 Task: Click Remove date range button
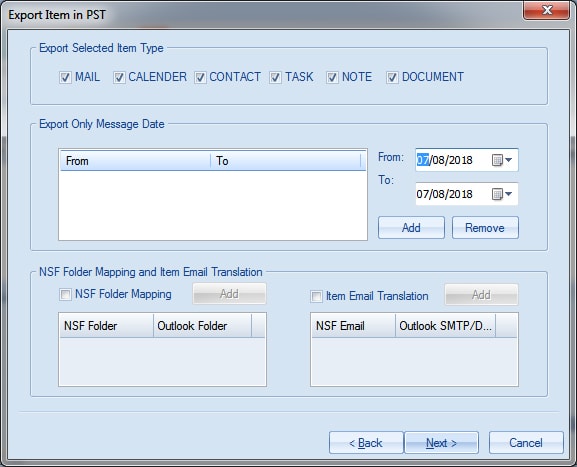pyautogui.click(x=485, y=227)
